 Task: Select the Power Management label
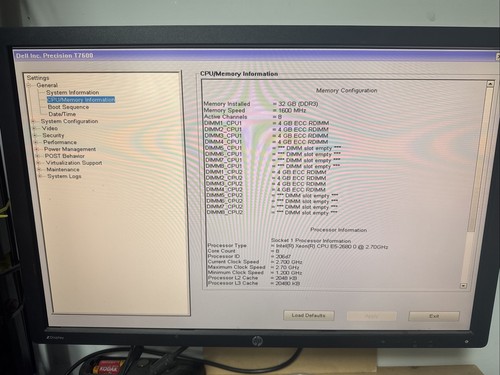click(70, 149)
